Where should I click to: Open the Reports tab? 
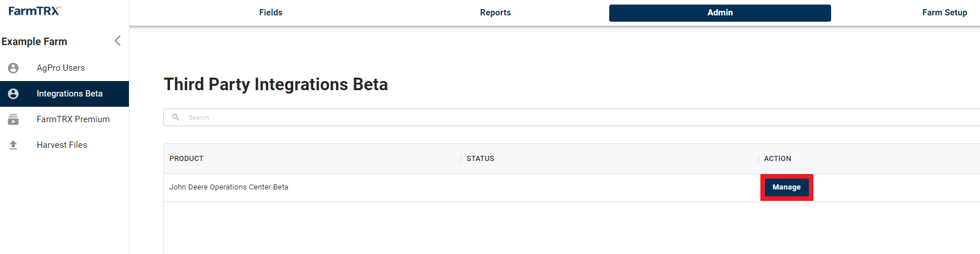[495, 13]
